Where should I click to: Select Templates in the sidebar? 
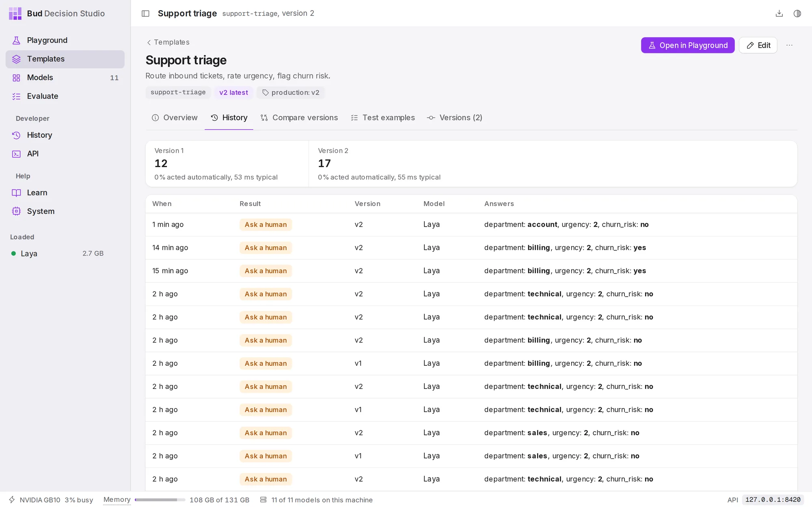point(65,59)
